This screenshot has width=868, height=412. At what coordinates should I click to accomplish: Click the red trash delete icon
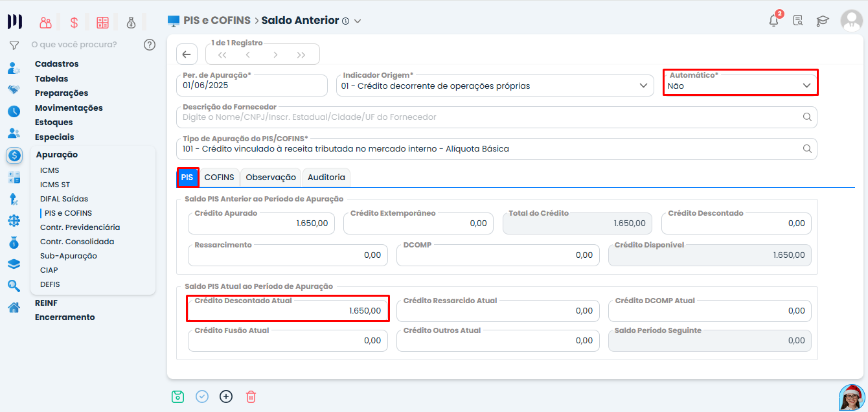click(x=251, y=396)
